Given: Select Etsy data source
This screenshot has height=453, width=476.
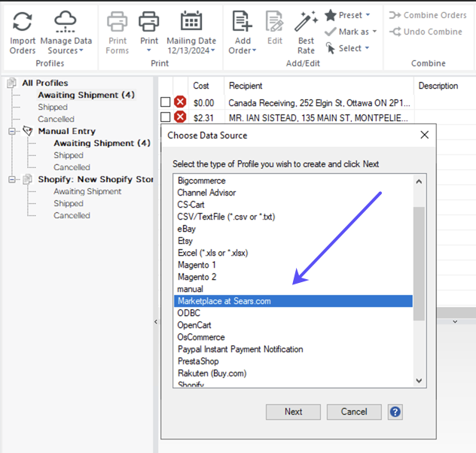Looking at the screenshot, I should (x=293, y=241).
